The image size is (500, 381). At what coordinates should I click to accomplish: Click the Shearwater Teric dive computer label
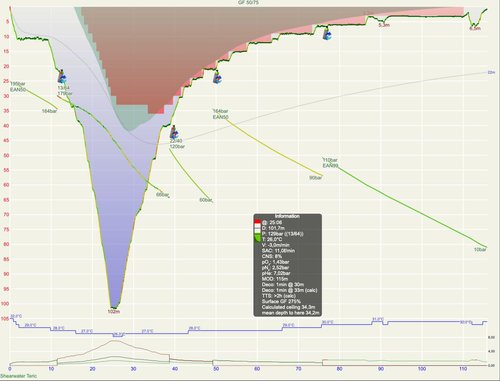(x=18, y=376)
